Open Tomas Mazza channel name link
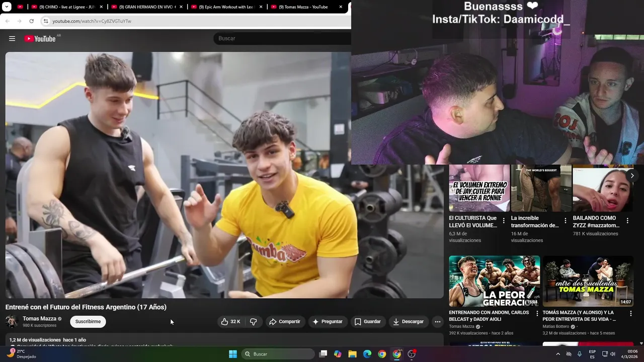This screenshot has height=362, width=644. pyautogui.click(x=39, y=319)
